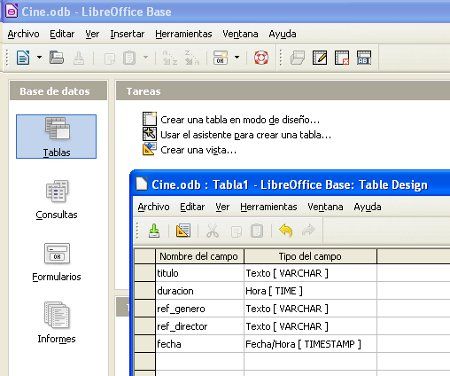Screen dimensions: 450x376
Task: Open Ayuda menu in Table Design window
Action: click(x=367, y=207)
